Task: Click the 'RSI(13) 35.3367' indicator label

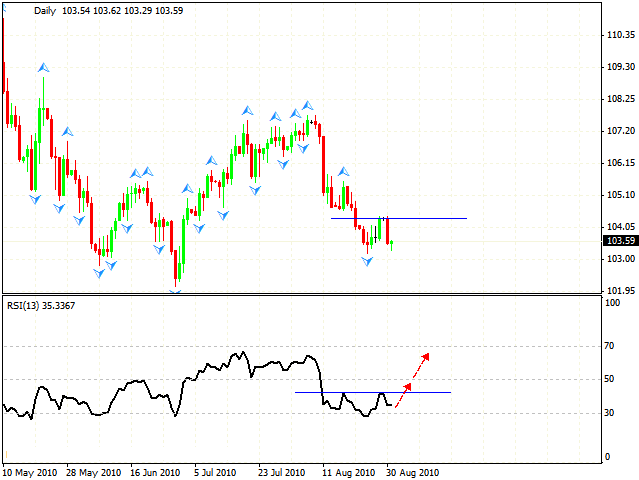Action: (x=41, y=306)
